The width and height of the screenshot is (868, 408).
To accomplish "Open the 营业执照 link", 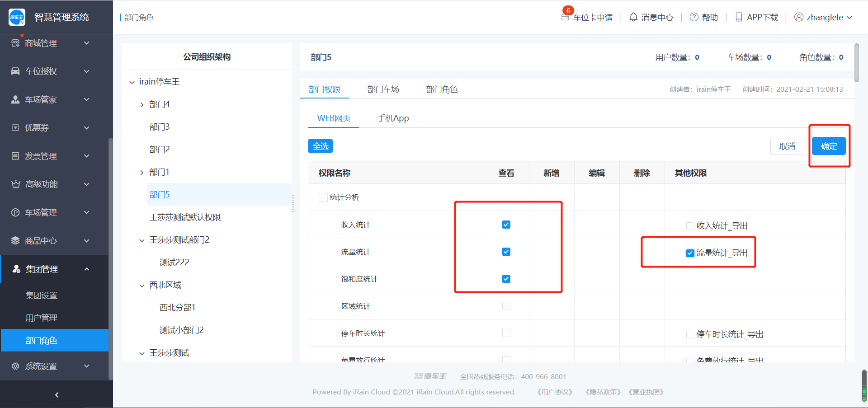I will click(646, 392).
